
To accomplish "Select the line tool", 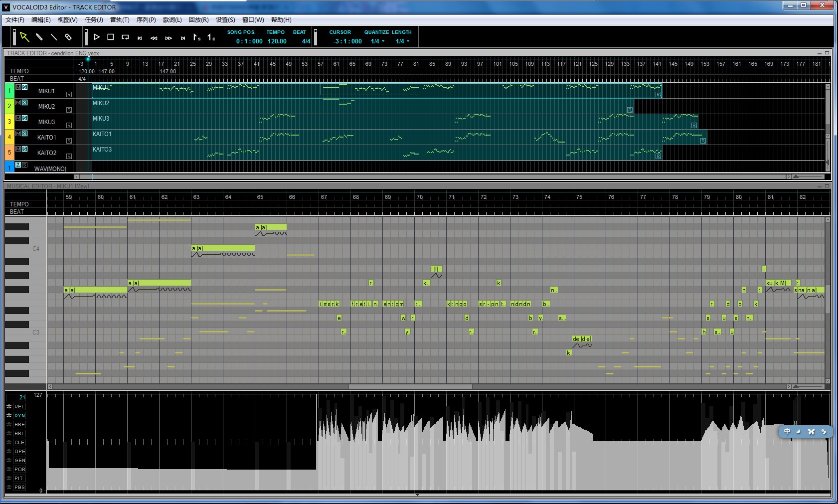I will point(54,37).
